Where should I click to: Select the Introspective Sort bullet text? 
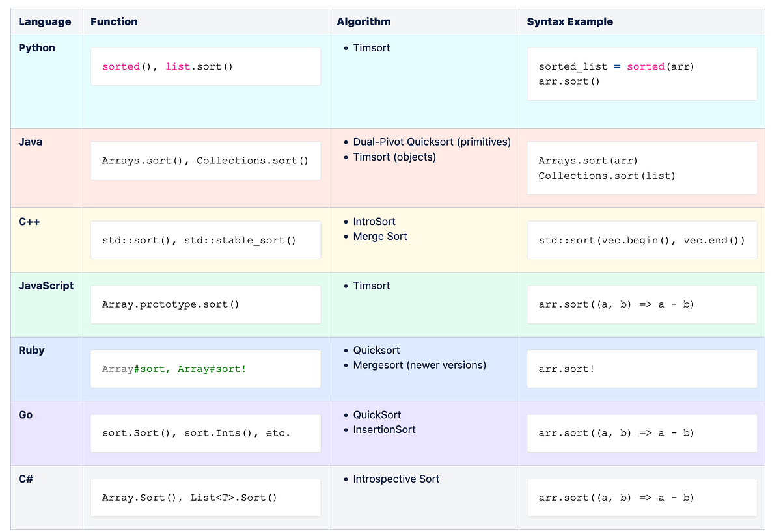coord(396,479)
